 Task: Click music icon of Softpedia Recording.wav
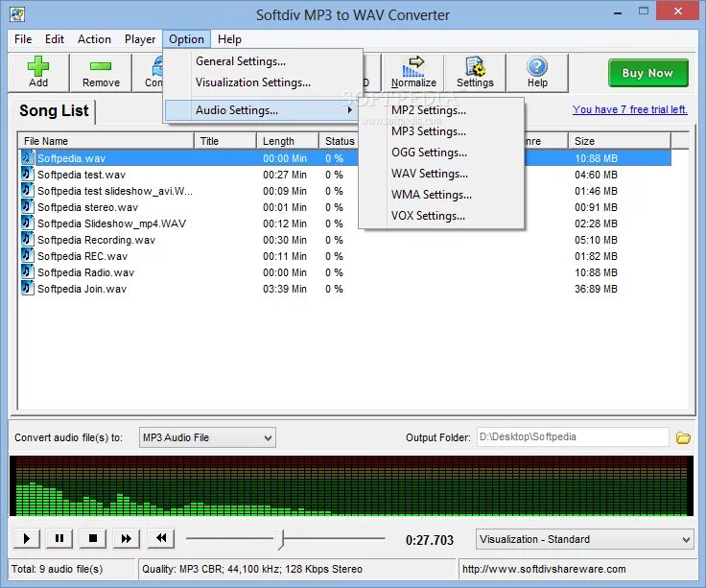[28, 239]
